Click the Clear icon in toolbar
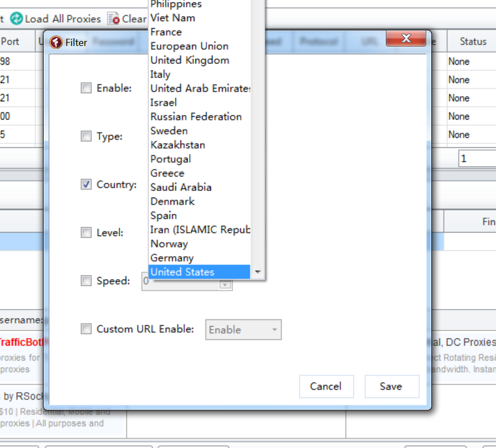496x448 pixels. pos(113,19)
